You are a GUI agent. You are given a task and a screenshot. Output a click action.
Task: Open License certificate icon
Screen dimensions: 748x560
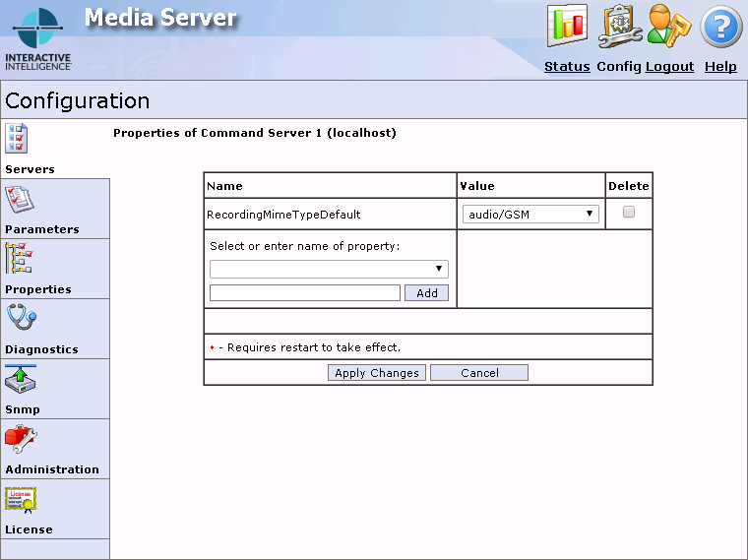(x=21, y=499)
